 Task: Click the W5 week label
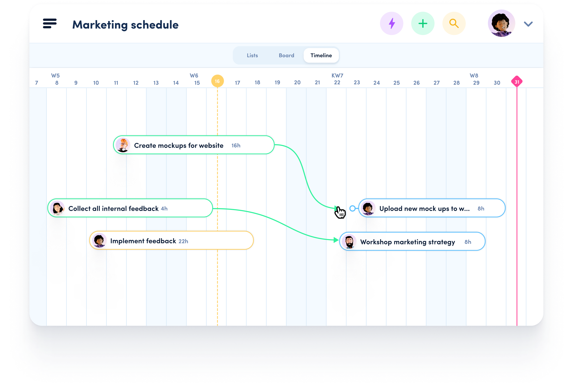pos(56,76)
